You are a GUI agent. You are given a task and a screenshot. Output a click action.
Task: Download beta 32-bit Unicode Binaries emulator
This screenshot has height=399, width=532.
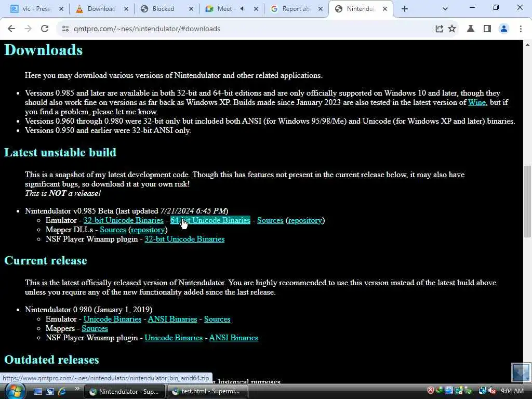pyautogui.click(x=124, y=220)
